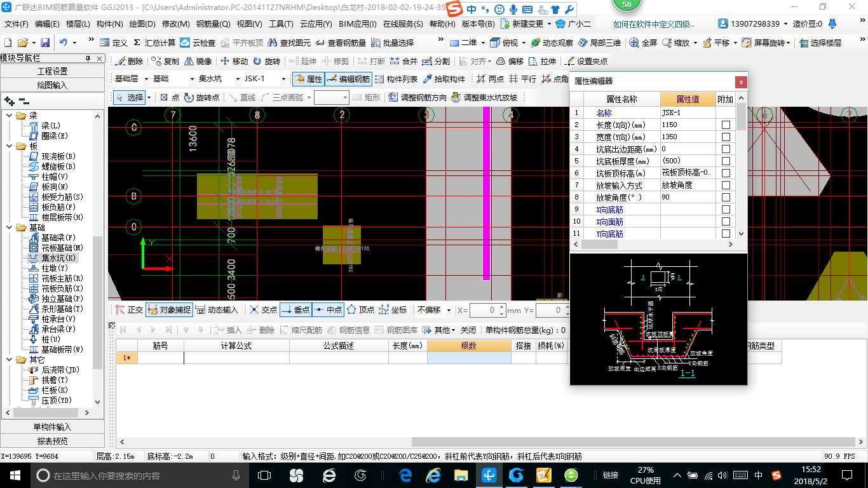Click 报表预览 navigation button

pyautogui.click(x=52, y=441)
